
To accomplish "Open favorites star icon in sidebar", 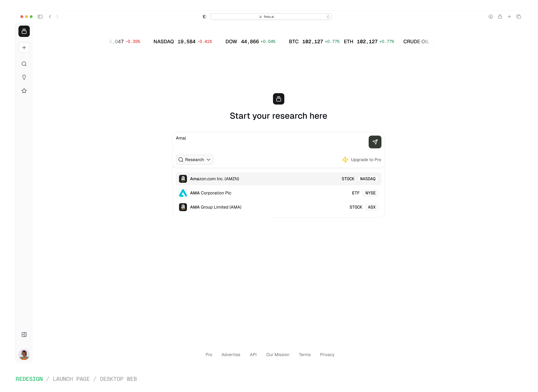I will click(x=24, y=91).
